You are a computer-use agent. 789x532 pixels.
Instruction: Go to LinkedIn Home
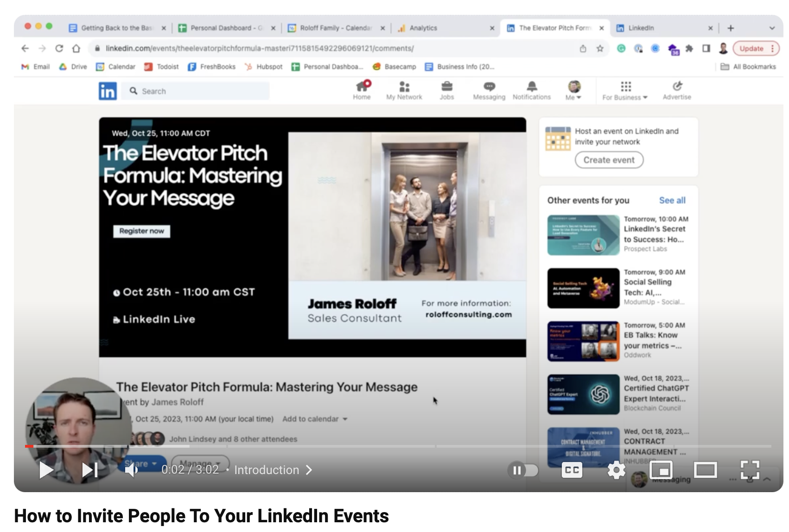click(362, 90)
